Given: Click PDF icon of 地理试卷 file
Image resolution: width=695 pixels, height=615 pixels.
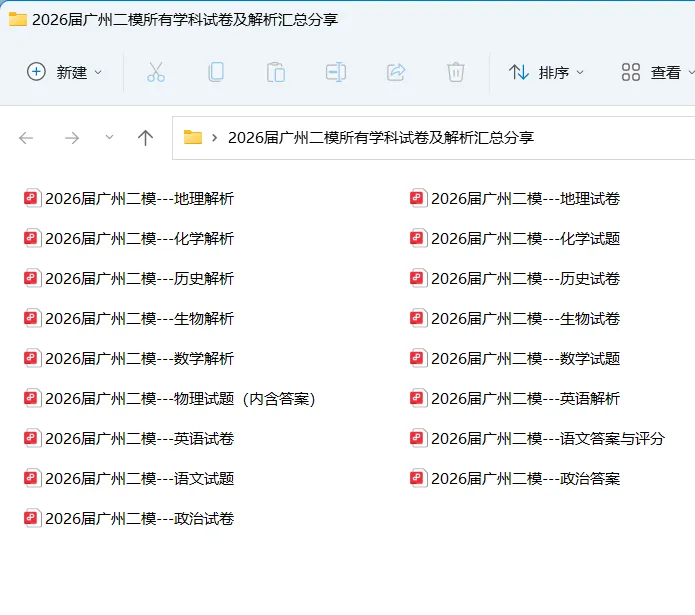Looking at the screenshot, I should (418, 199).
